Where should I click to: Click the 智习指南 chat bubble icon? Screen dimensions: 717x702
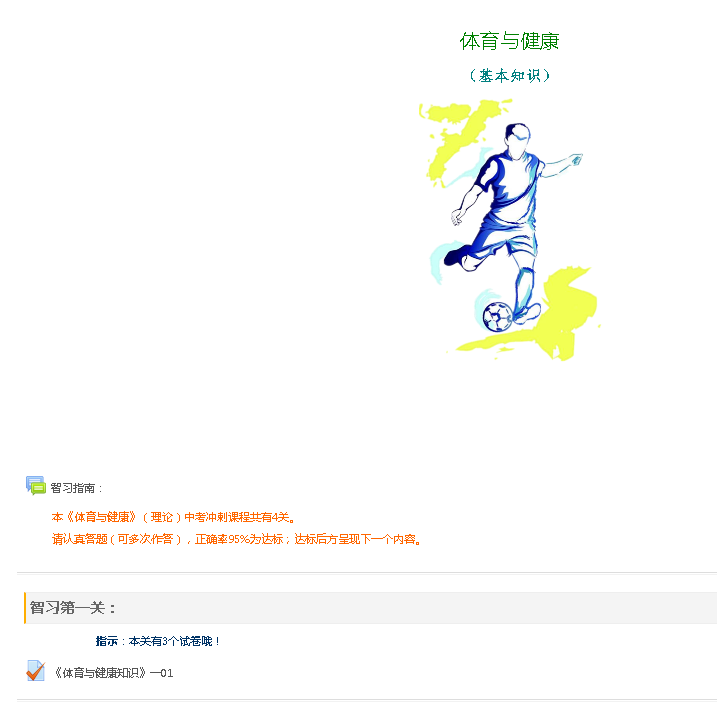click(x=36, y=485)
